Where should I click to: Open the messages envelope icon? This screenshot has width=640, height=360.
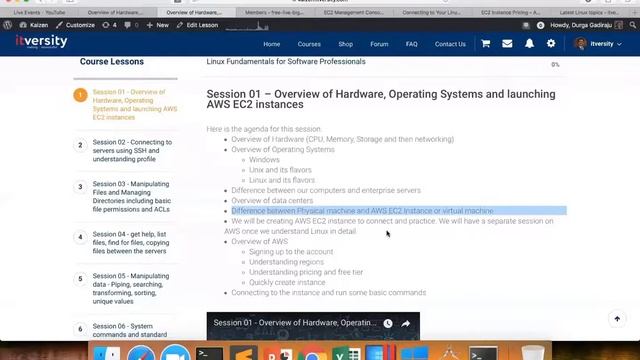(x=507, y=44)
